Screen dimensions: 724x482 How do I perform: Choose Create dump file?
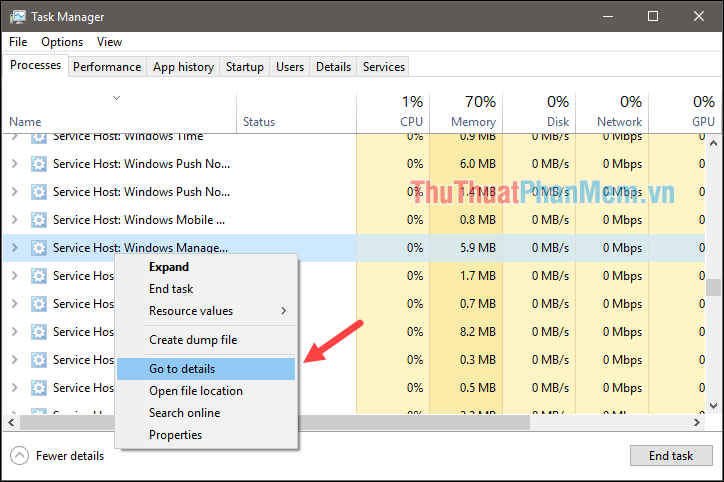coord(206,340)
